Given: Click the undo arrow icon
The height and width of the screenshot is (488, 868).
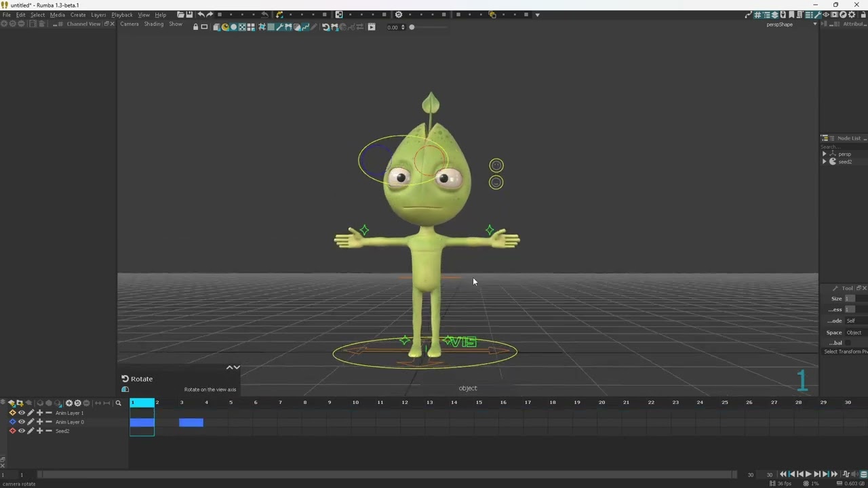Looking at the screenshot, I should coord(201,14).
